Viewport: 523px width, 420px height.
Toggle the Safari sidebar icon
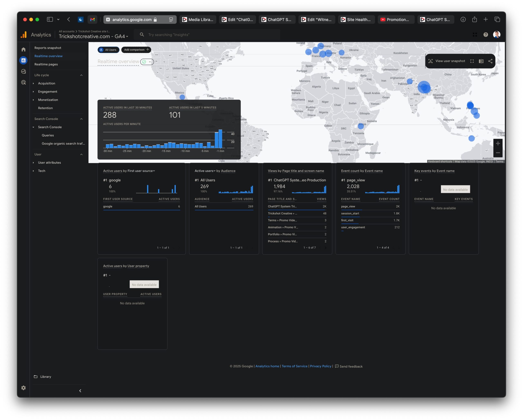(50, 19)
